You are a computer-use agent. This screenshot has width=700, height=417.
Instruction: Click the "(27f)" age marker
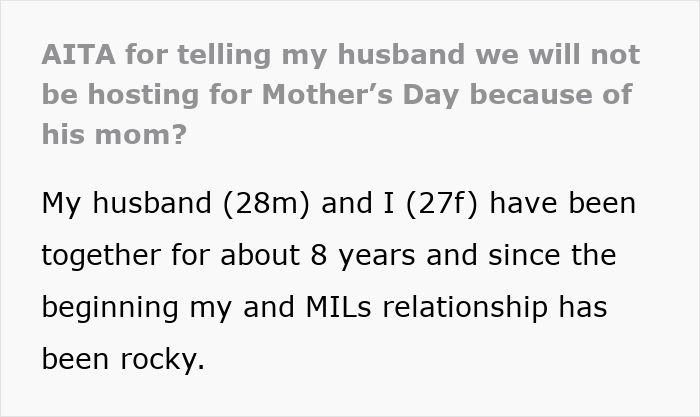click(440, 203)
